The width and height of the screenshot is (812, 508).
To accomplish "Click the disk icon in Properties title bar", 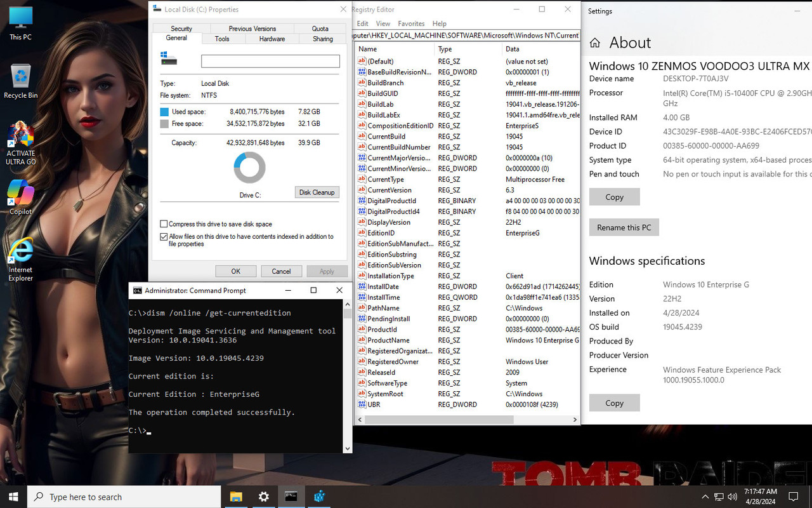I will [x=157, y=10].
